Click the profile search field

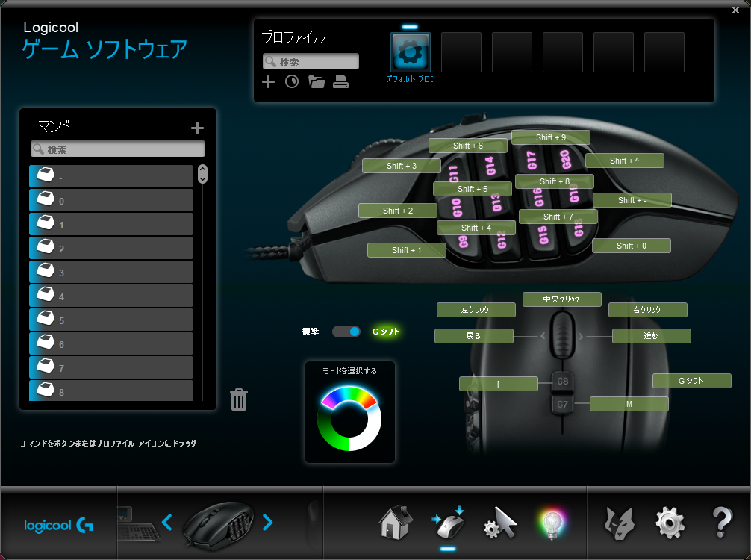311,61
